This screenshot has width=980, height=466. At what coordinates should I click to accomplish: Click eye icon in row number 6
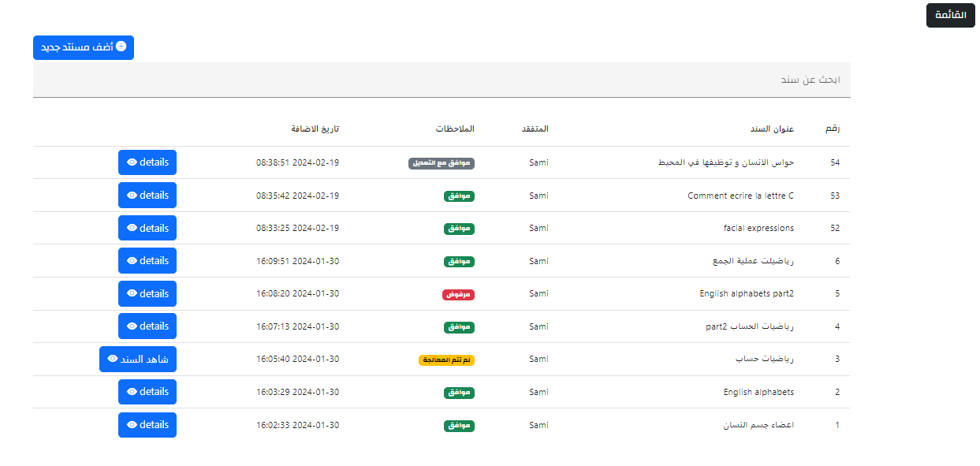[x=132, y=261]
